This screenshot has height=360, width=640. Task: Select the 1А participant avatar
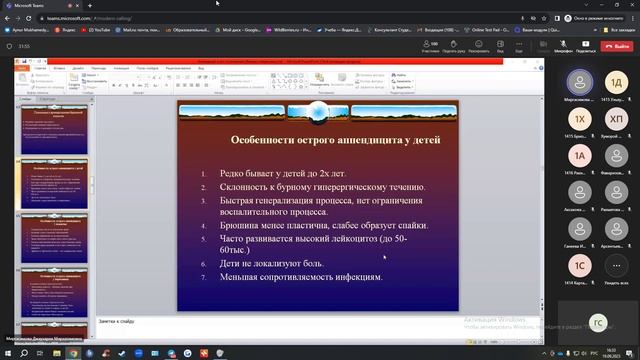click(x=580, y=156)
